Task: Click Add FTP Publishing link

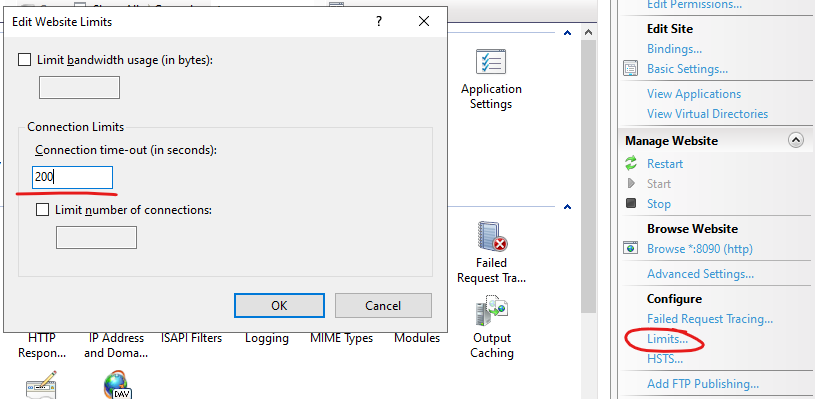Action: tap(703, 384)
